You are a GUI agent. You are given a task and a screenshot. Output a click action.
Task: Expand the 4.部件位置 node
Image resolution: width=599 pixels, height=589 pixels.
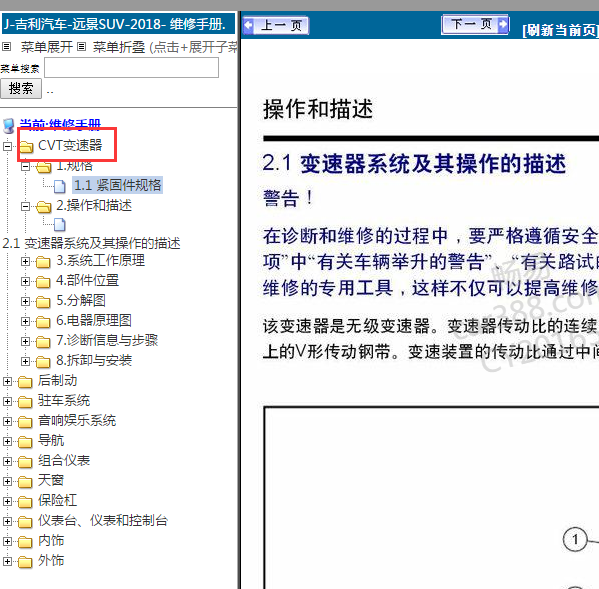pyautogui.click(x=25, y=282)
